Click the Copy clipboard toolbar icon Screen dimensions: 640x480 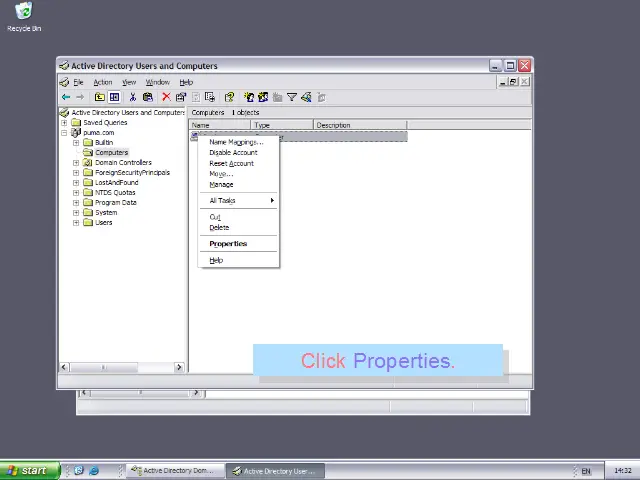tap(147, 97)
